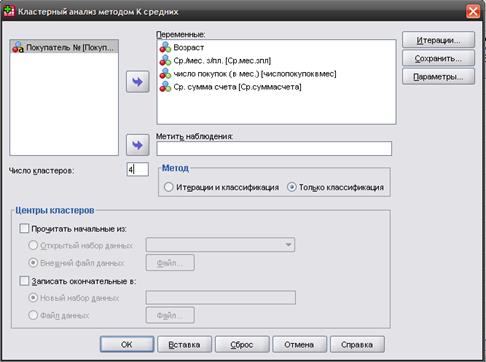Screen dimensions: 486x362
Task: Open the Открытый набор данных dropdown
Action: [220, 245]
